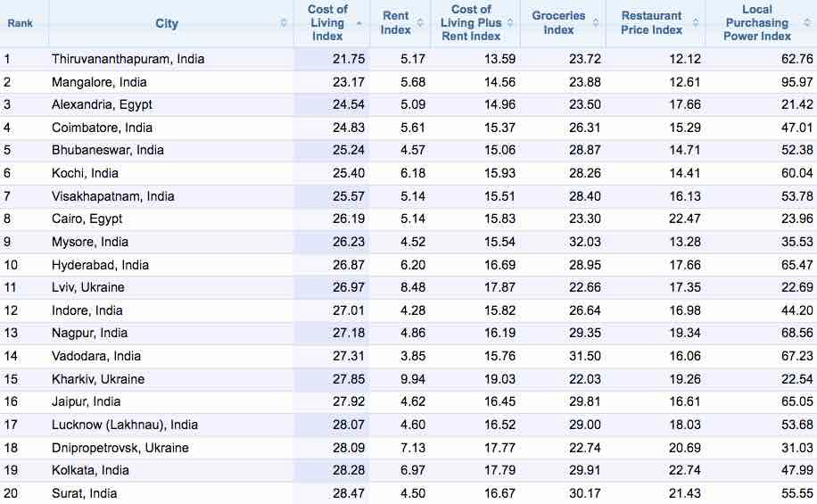The height and width of the screenshot is (504, 817).
Task: Click Mangalore purchasing power value 95.97
Action: 796,82
